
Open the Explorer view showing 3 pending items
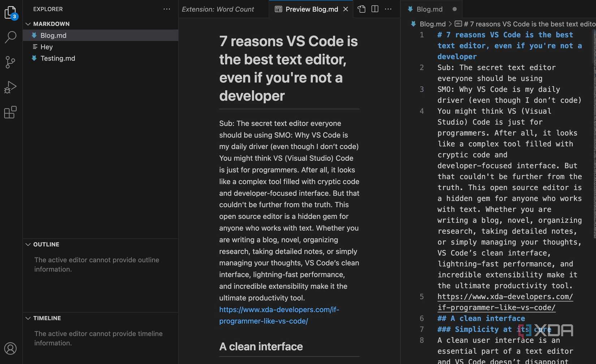[x=10, y=13]
